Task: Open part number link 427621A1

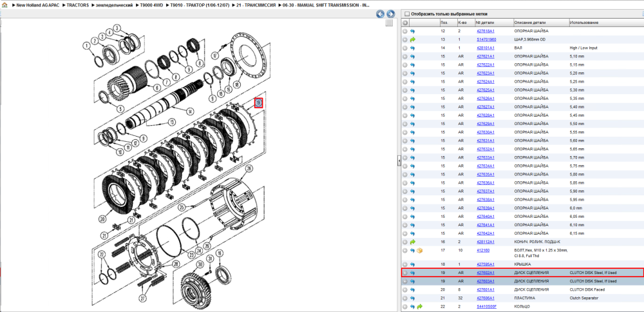Action: pos(486,56)
